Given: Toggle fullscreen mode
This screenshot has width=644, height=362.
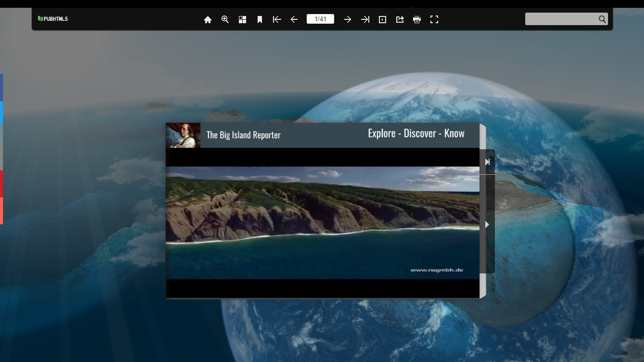Looking at the screenshot, I should point(434,19).
